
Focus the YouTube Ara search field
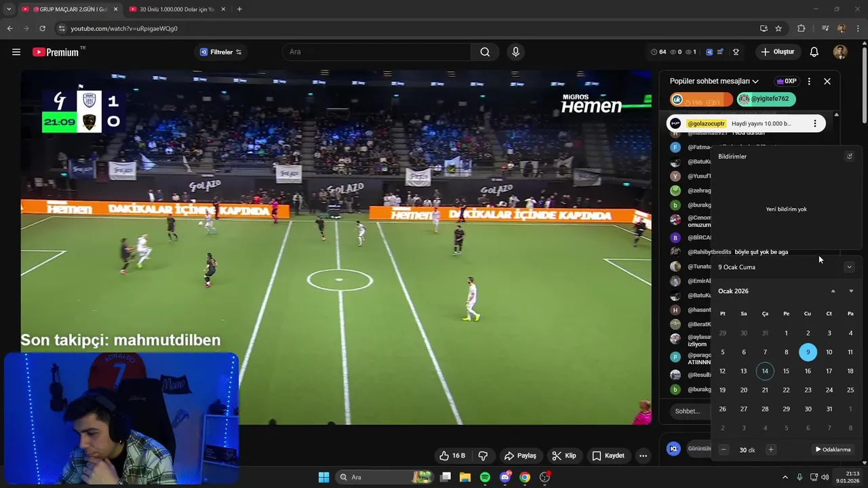coord(376,52)
